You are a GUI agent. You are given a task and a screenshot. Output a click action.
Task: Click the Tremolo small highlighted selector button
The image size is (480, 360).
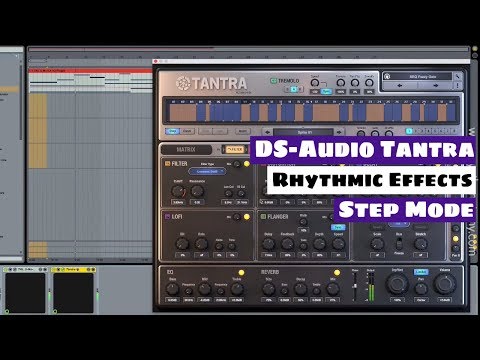click(x=294, y=89)
